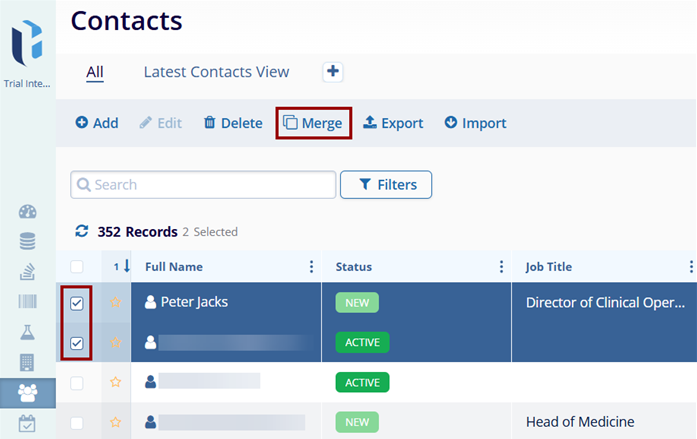Viewport: 697px width, 439px height.
Task: Switch to the All view tab
Action: coord(95,72)
